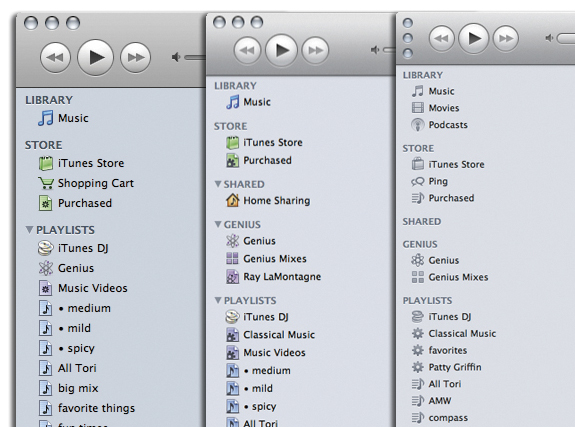Select "All Tori" playlist in left window
The height and width of the screenshot is (427, 575).
pos(67,368)
